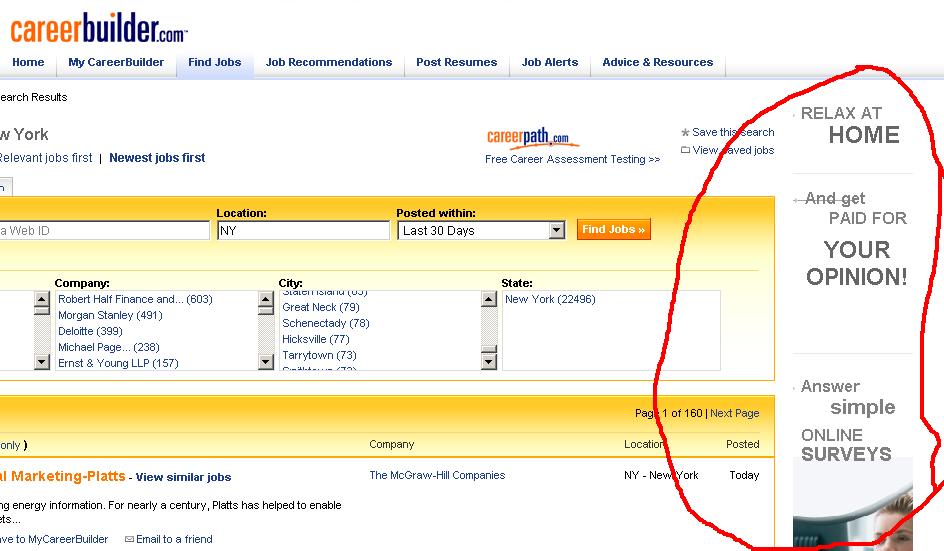Click the envelope icon beside Email to a friend
The height and width of the screenshot is (551, 944).
pos(129,539)
